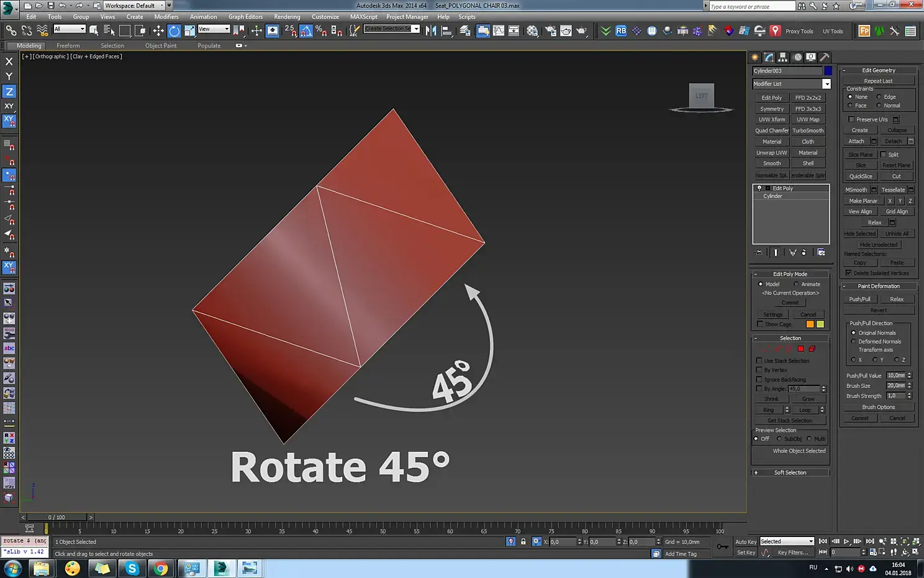Screen dimensions: 924x578
Task: Click the Mirror tool icon
Action: tap(431, 30)
